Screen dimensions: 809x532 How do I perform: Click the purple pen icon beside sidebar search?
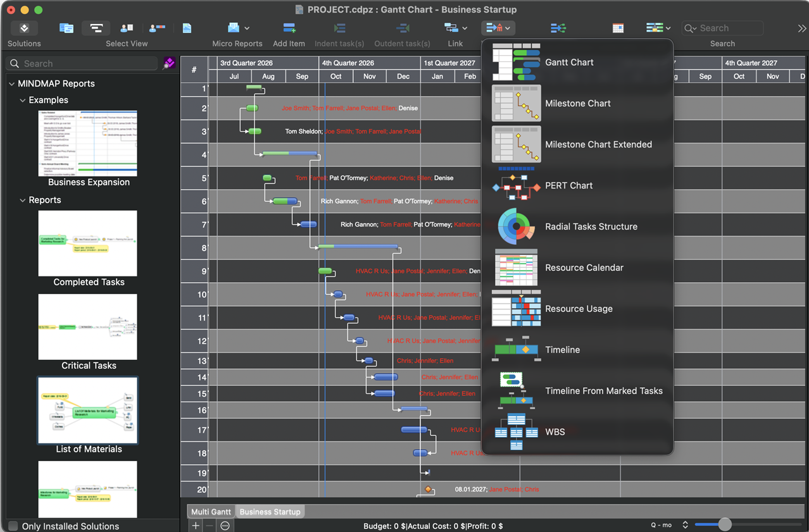(x=169, y=63)
